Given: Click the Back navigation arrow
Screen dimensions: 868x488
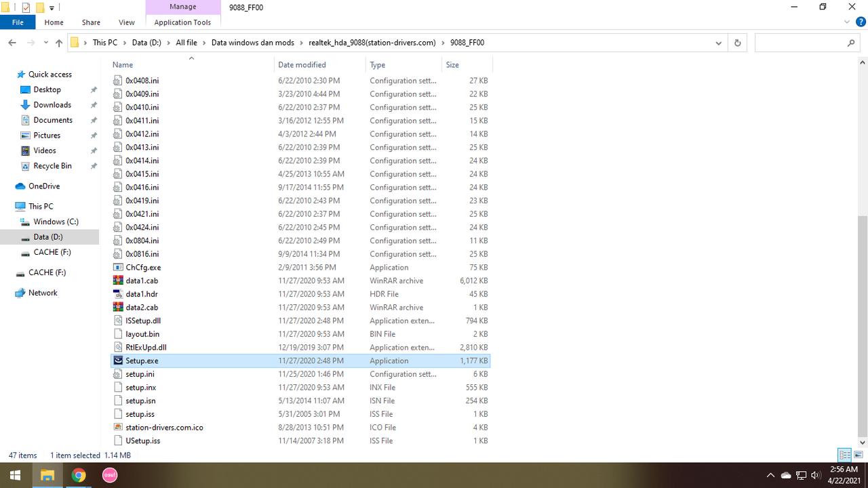Looking at the screenshot, I should (12, 43).
